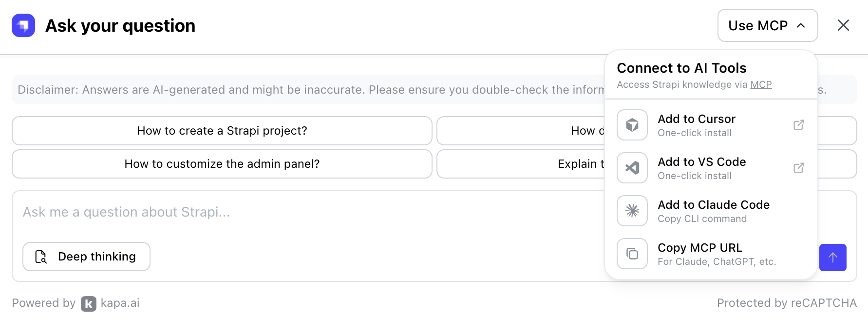Select Add to Claude Code entry
Screen dimensions: 868x320
tap(714, 210)
